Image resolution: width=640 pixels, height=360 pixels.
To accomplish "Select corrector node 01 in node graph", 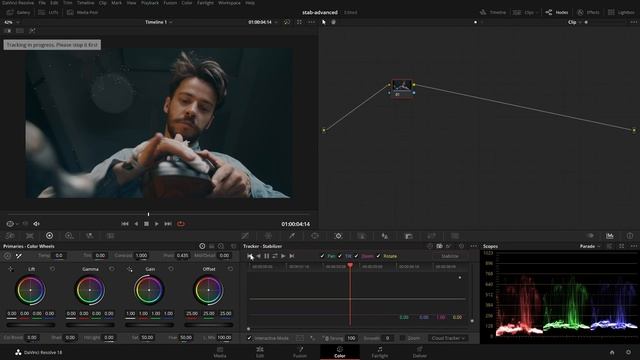I will (x=402, y=88).
